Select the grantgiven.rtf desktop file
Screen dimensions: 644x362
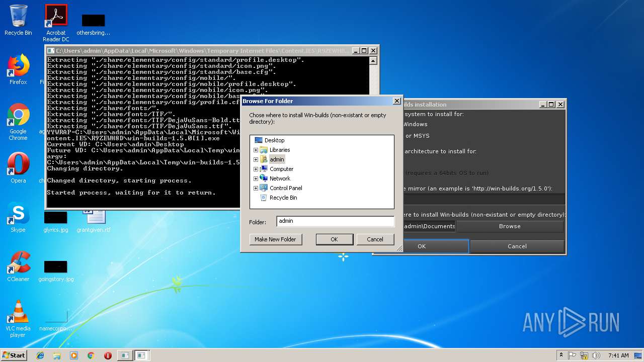(x=94, y=221)
